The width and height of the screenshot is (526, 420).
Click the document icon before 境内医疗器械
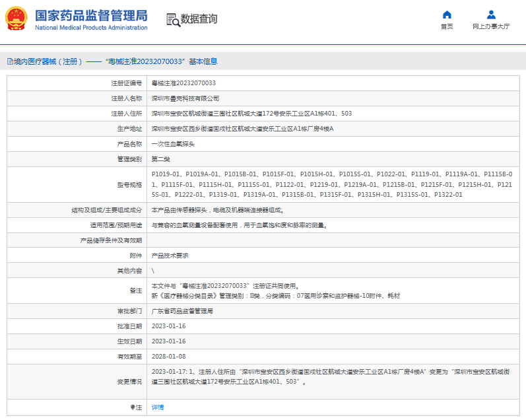(9, 61)
